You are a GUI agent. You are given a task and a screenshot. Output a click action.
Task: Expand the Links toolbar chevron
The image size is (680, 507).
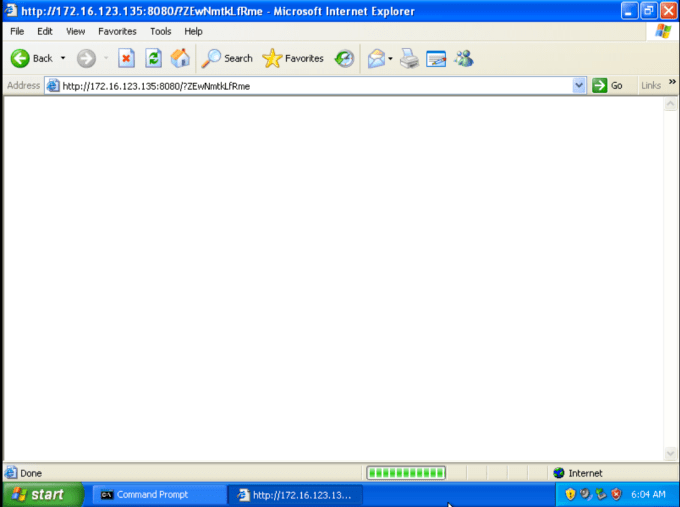click(672, 85)
